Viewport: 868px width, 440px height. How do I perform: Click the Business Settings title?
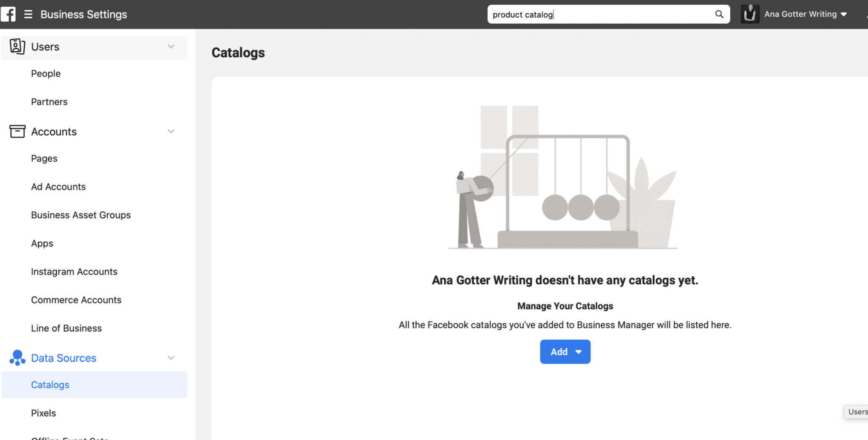click(x=83, y=14)
